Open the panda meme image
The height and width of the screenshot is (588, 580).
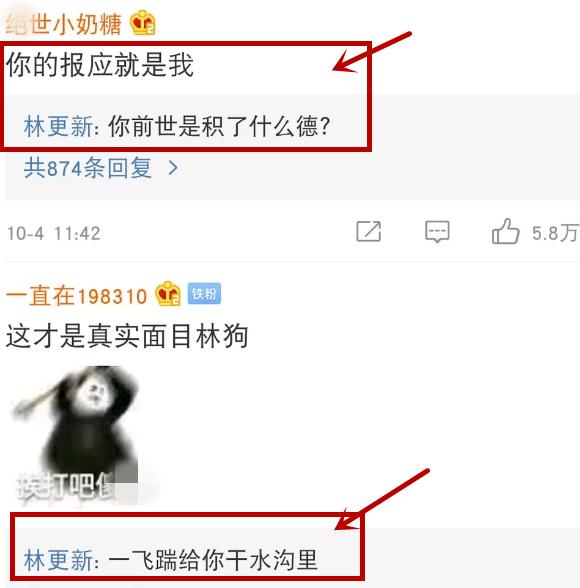pos(75,435)
